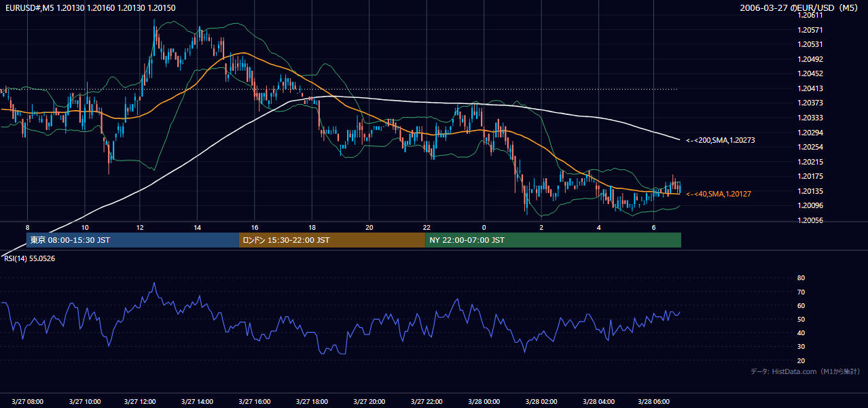
Task: Click price axis label 1.20492
Action: 810,58
